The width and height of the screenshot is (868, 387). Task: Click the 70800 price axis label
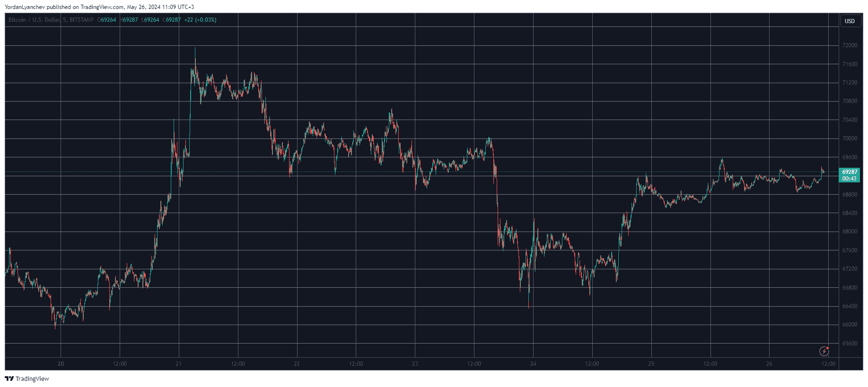(850, 101)
